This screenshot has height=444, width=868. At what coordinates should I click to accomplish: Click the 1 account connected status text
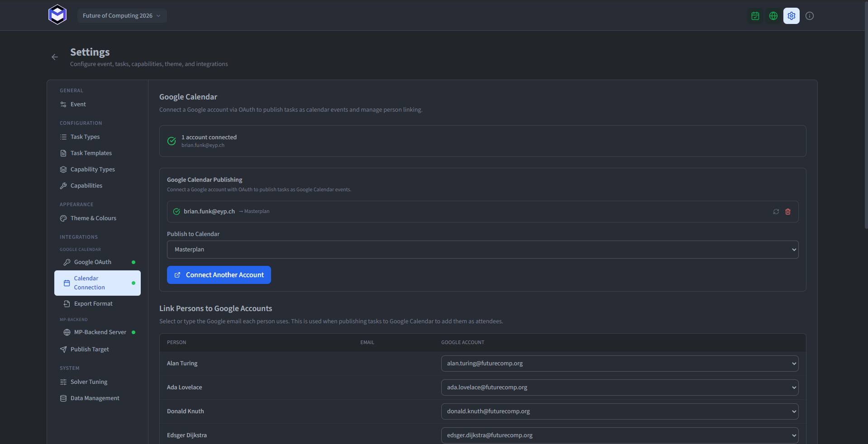coord(209,137)
